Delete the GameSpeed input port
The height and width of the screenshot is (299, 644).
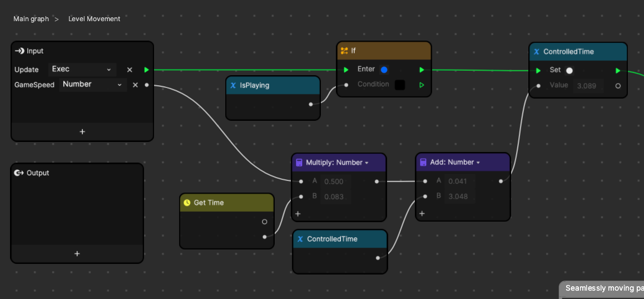[x=135, y=85]
